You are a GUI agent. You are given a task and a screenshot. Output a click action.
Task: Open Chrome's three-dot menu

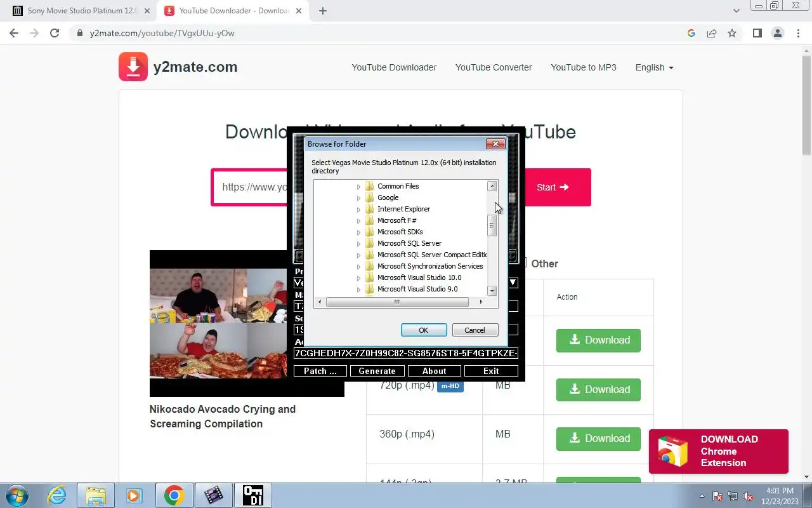798,33
